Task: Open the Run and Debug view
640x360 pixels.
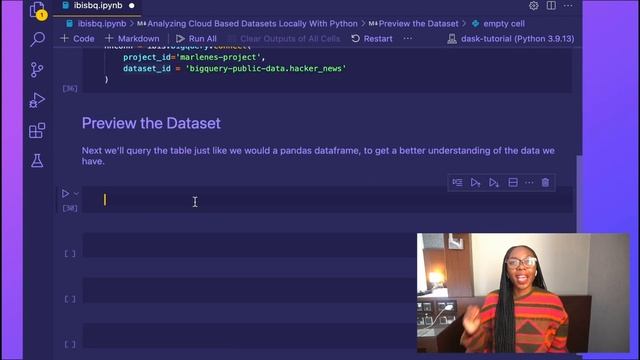Action: [x=37, y=100]
